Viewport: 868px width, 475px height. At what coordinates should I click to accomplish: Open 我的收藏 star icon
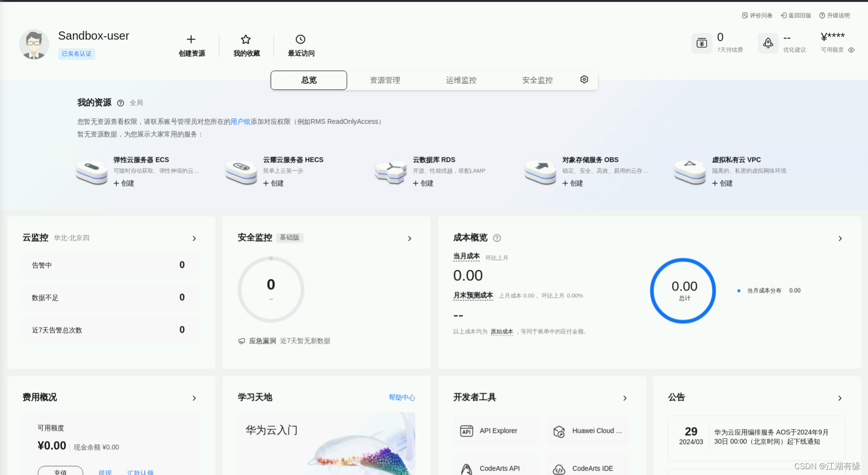(246, 39)
